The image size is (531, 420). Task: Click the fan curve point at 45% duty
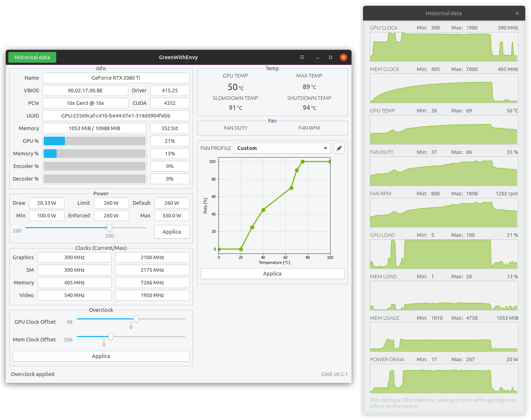264,210
